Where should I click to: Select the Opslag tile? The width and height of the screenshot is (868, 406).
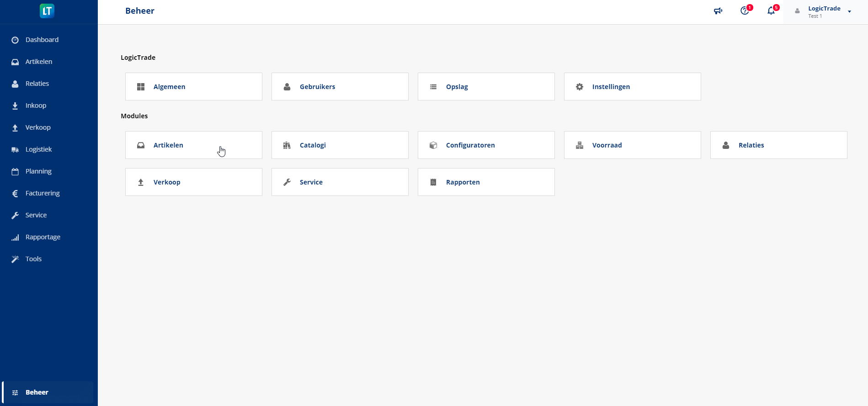pyautogui.click(x=486, y=87)
